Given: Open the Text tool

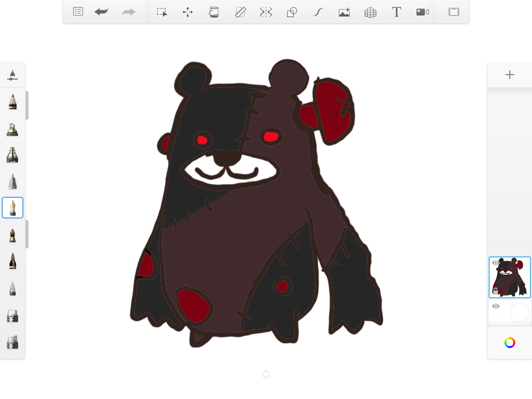Looking at the screenshot, I should click(396, 12).
